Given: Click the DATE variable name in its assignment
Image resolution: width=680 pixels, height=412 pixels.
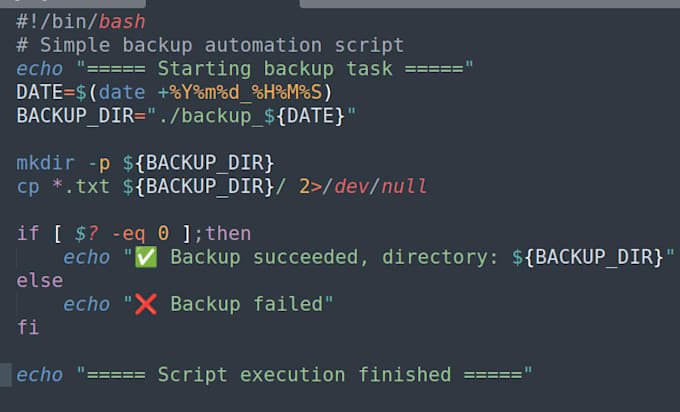Looking at the screenshot, I should [x=39, y=92].
